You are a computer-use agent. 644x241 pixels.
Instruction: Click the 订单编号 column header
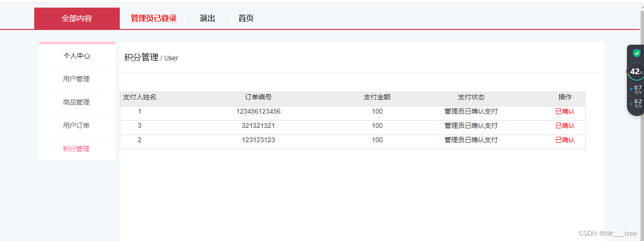[x=259, y=97]
